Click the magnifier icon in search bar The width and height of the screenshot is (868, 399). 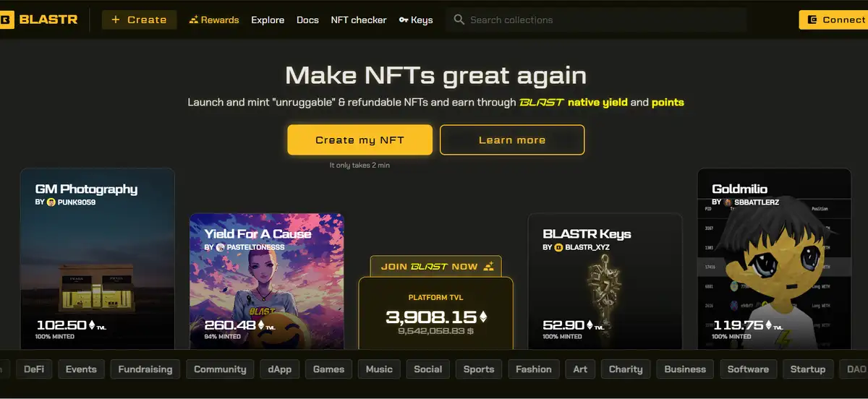(x=459, y=20)
